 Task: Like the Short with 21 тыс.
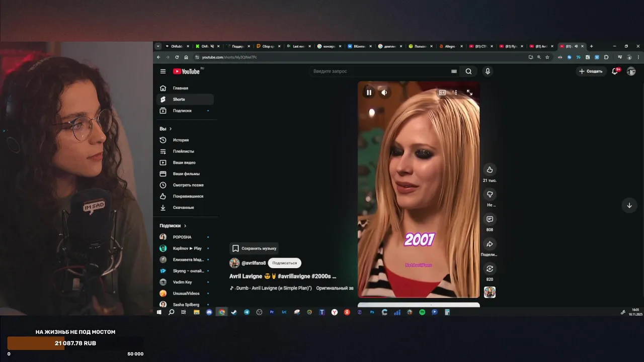[490, 169]
